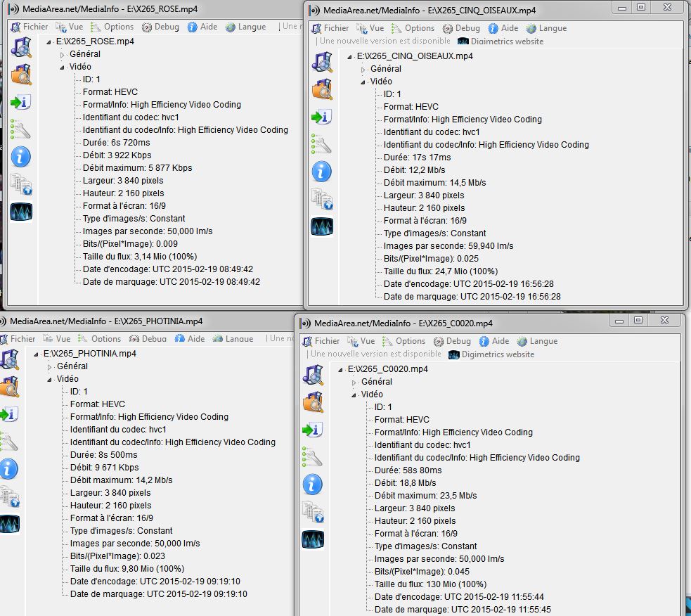The image size is (691, 616).
Task: Click export icon in X265_ROSE window sidebar
Action: 20,102
